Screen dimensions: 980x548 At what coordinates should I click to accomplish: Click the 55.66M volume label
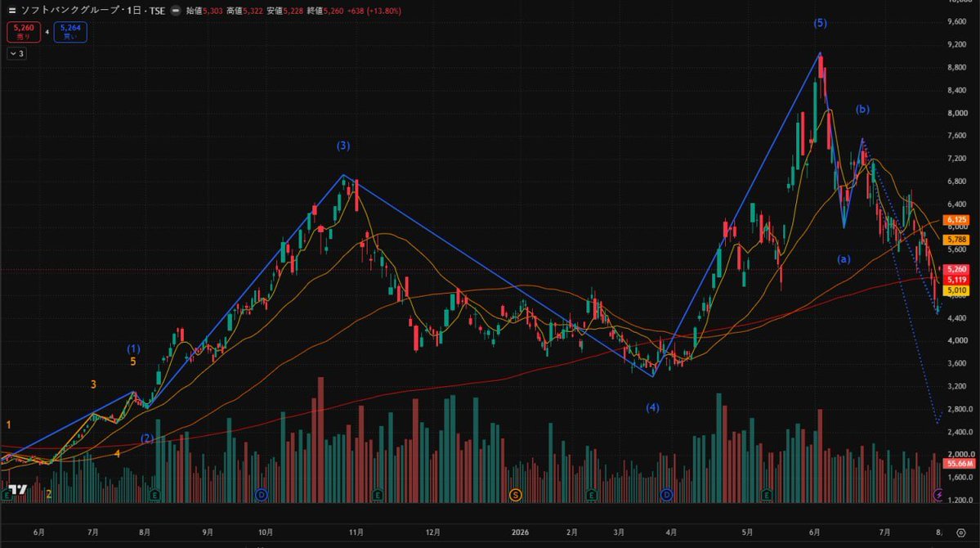coord(960,464)
